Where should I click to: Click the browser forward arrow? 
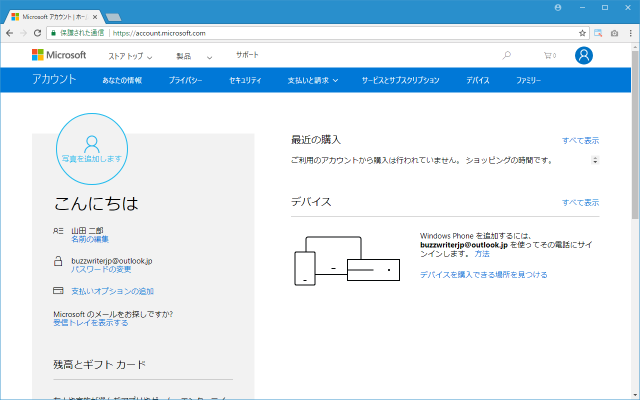pos(23,33)
